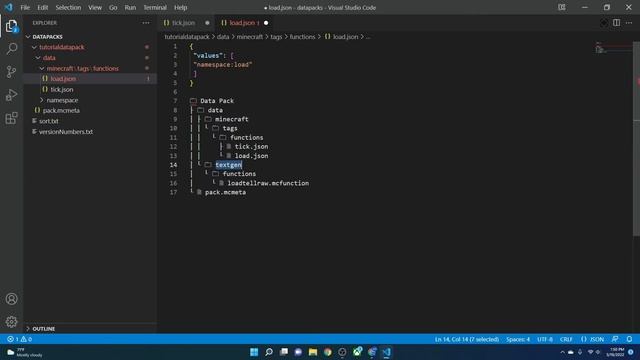Change end of line sequence CRLF

[566, 339]
